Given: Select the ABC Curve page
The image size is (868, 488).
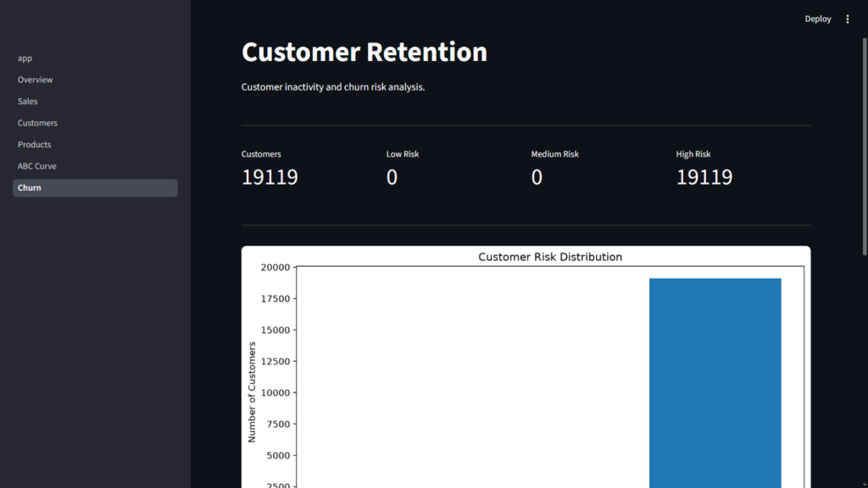Looking at the screenshot, I should [95, 166].
